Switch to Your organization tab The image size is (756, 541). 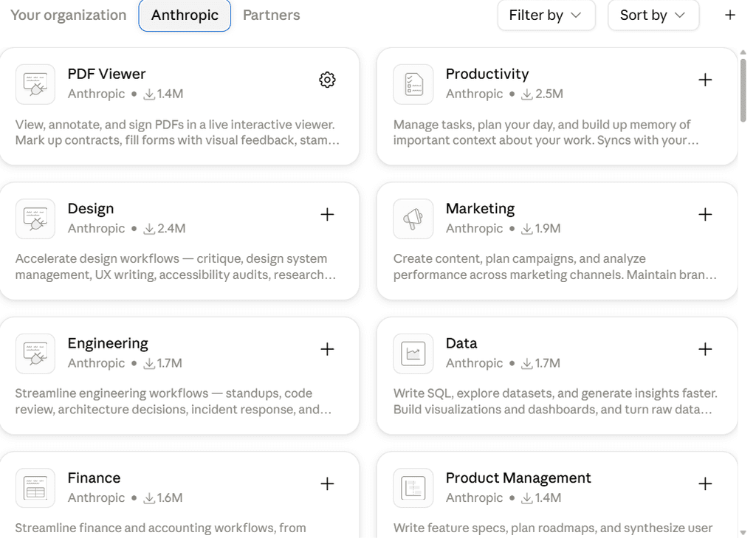[x=69, y=15]
